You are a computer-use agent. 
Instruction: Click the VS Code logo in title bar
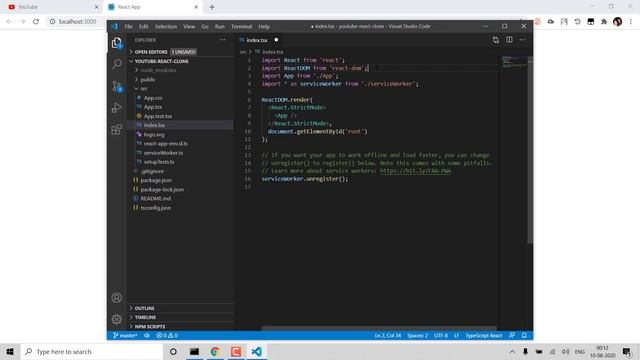[x=115, y=26]
